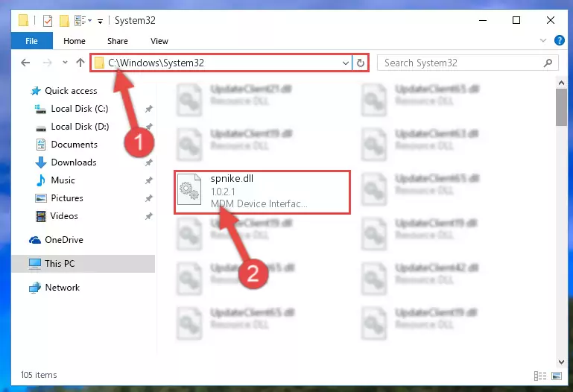Expand the address bar history dropdown
This screenshot has height=392, width=573.
point(345,63)
